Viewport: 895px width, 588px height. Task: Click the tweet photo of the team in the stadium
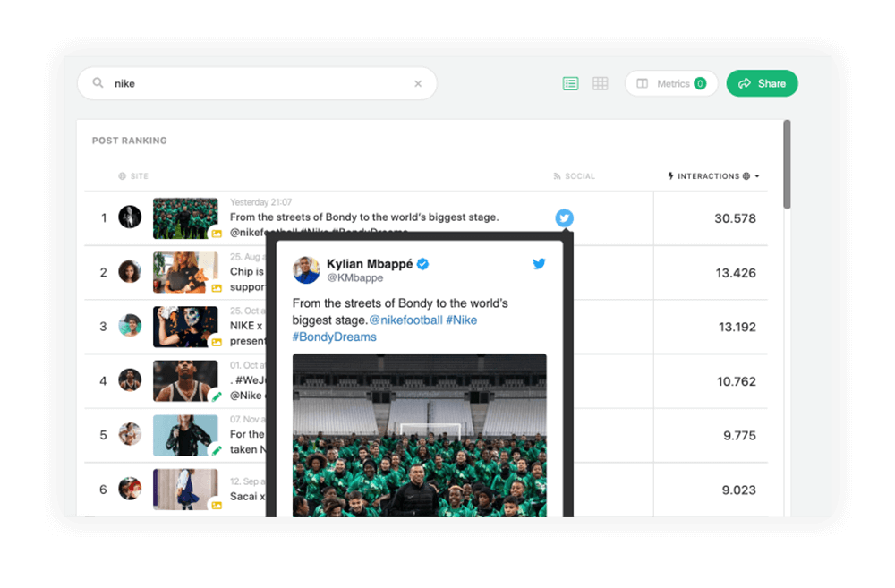(x=420, y=436)
